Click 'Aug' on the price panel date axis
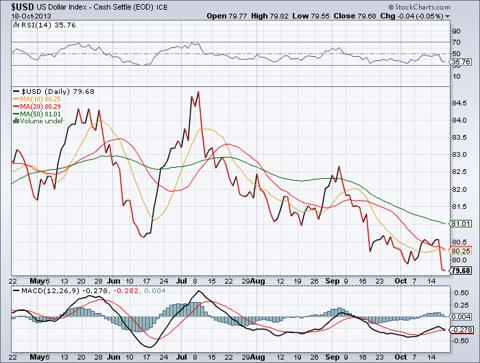This screenshot has width=480, height=363. (258, 281)
